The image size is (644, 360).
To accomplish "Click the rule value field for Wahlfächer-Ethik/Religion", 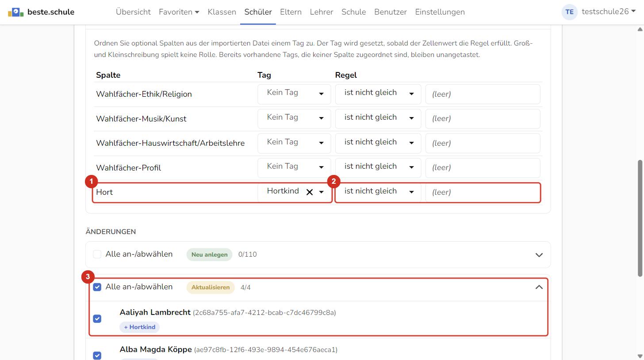I will coord(483,94).
